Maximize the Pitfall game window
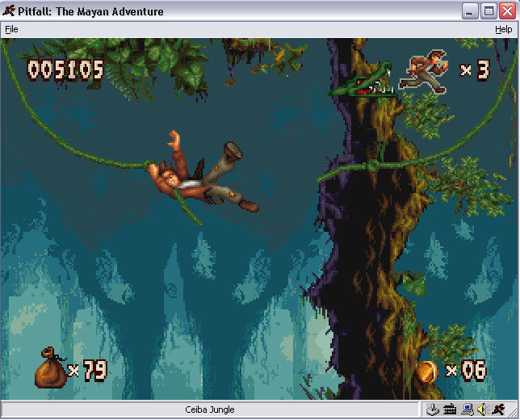The height and width of the screenshot is (420, 520). click(489, 11)
